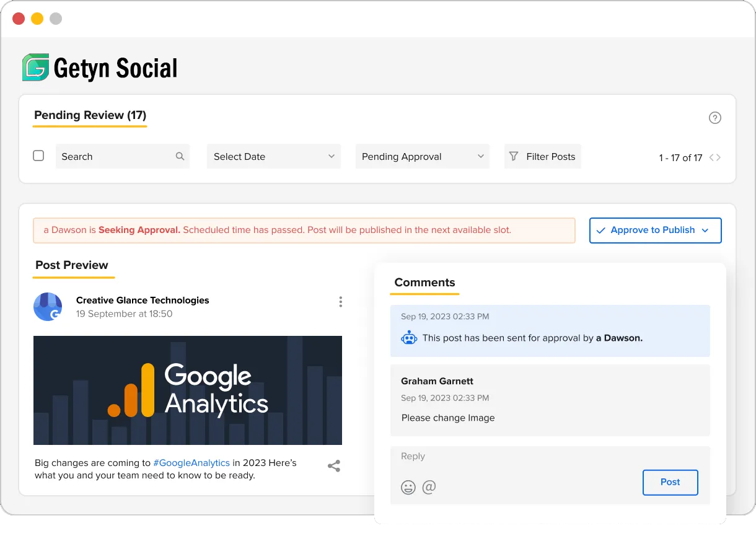The width and height of the screenshot is (756, 554).
Task: Open the Google Analytics post image
Action: point(188,390)
